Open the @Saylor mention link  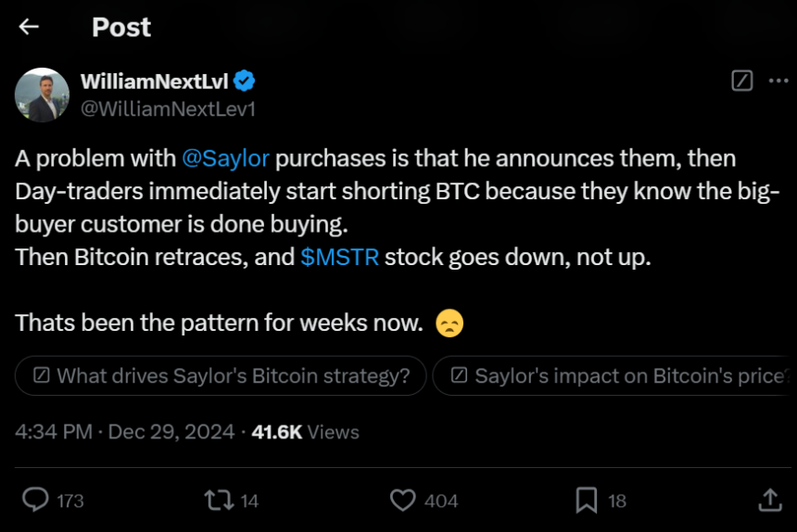(x=225, y=158)
